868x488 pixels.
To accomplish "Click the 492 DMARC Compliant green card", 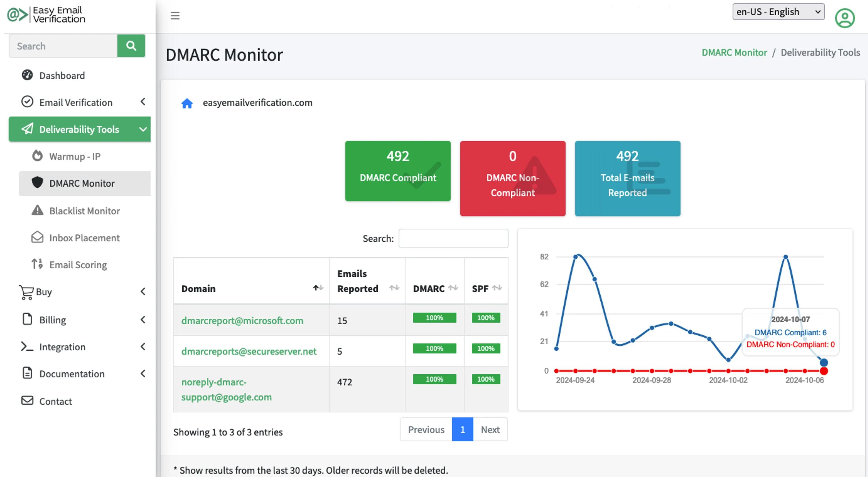I will coord(398,171).
